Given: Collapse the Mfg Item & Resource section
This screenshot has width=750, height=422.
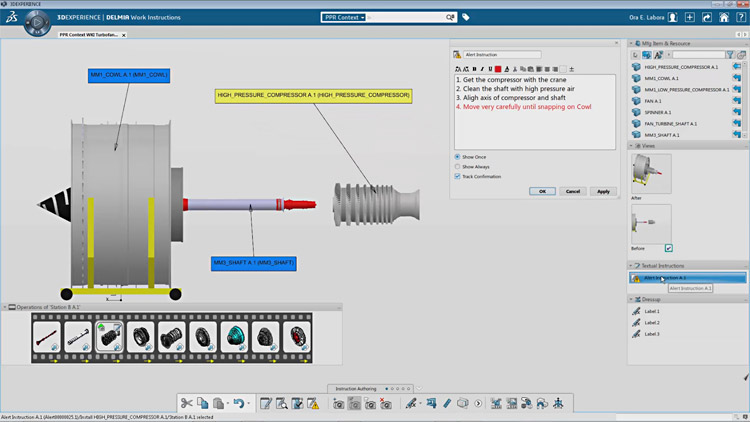Looking at the screenshot, I should 632,43.
